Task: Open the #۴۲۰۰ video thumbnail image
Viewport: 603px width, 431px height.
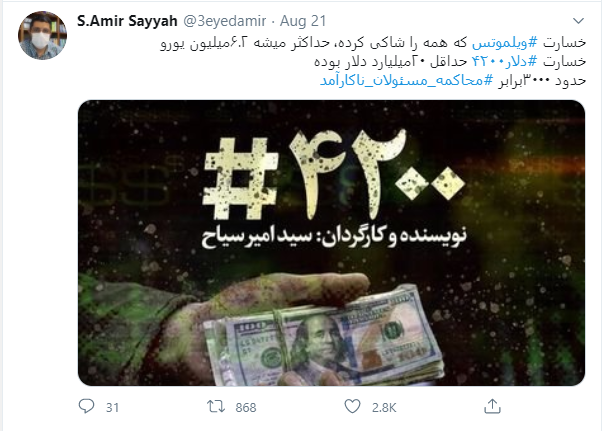Action: pos(331,243)
